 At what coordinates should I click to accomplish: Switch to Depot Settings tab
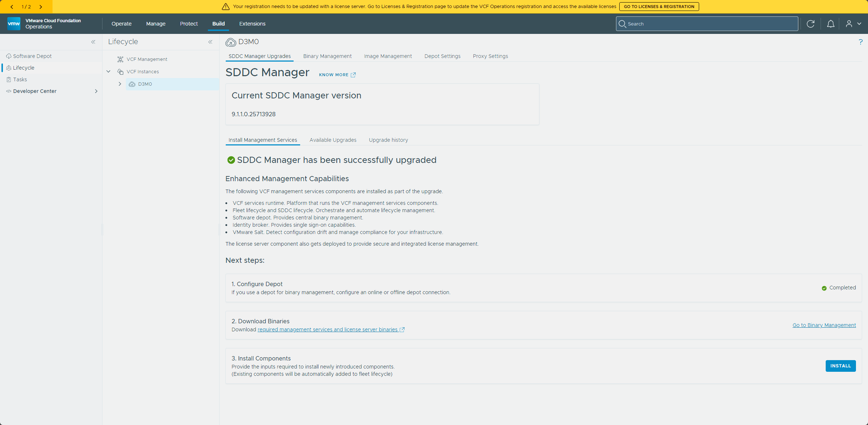pos(442,56)
